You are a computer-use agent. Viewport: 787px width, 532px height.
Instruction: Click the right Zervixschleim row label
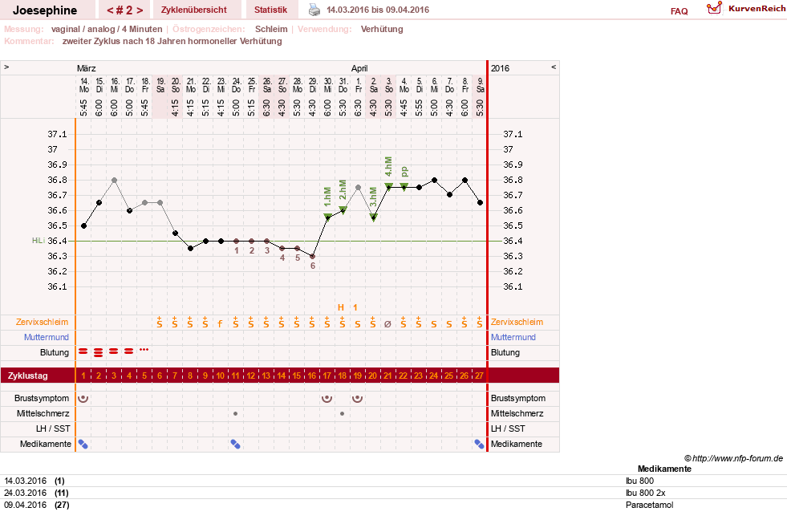coord(517,323)
